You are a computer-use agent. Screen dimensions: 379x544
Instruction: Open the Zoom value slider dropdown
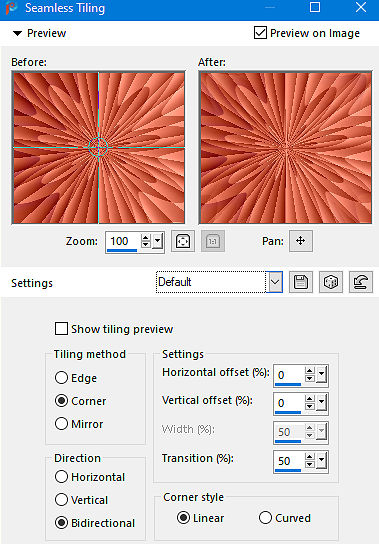point(158,240)
